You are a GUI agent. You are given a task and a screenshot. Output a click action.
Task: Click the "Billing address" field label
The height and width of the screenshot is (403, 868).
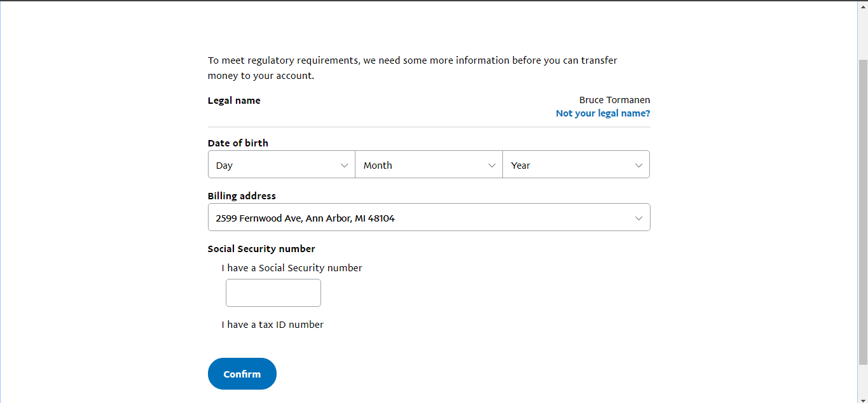(242, 196)
